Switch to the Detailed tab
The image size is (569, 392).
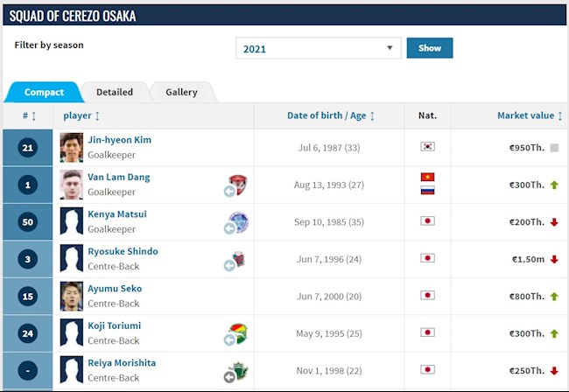(115, 92)
